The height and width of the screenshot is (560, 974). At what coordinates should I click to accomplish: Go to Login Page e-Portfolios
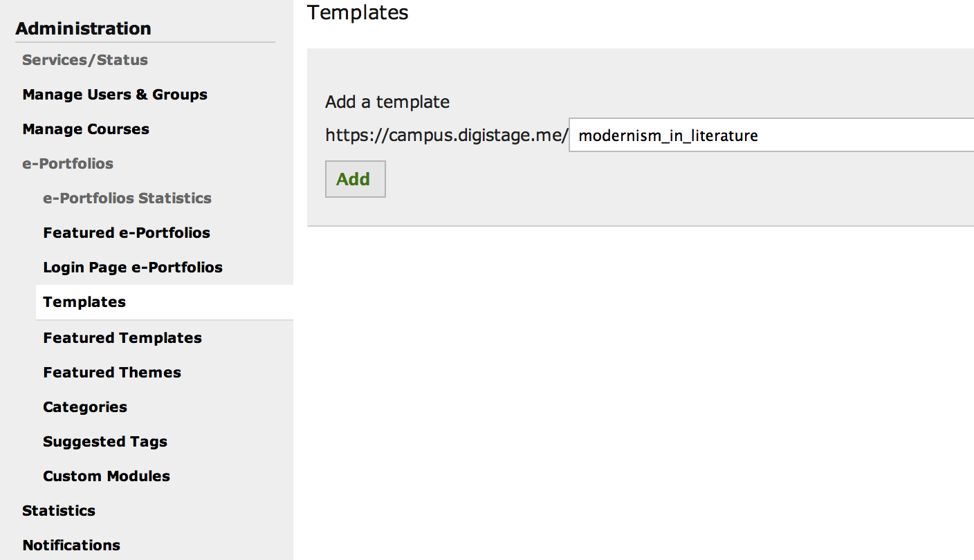click(x=133, y=267)
